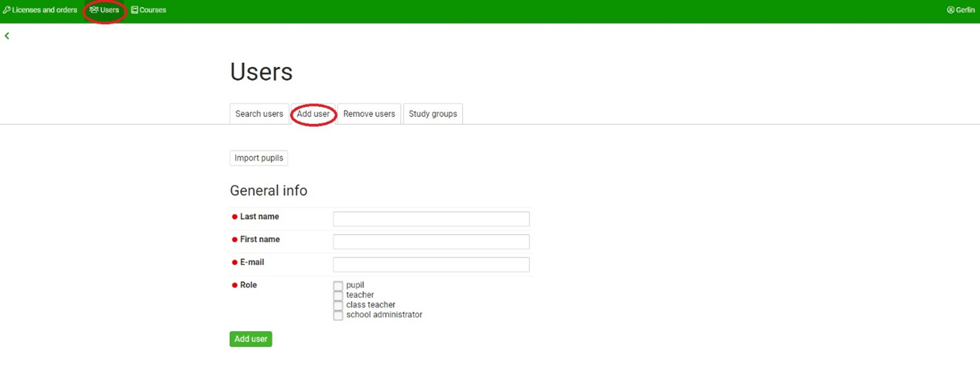
Task: Click the green Add user button
Action: pyautogui.click(x=250, y=339)
